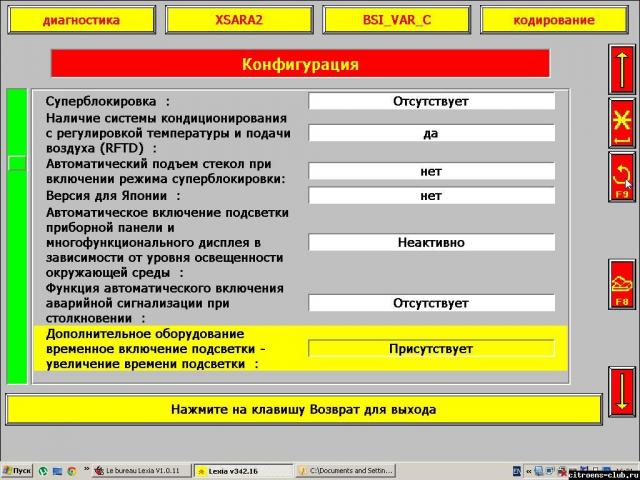The width and height of the screenshot is (640, 480).
Task: Click the Автоматический подъем стекол label
Action: tap(165, 171)
